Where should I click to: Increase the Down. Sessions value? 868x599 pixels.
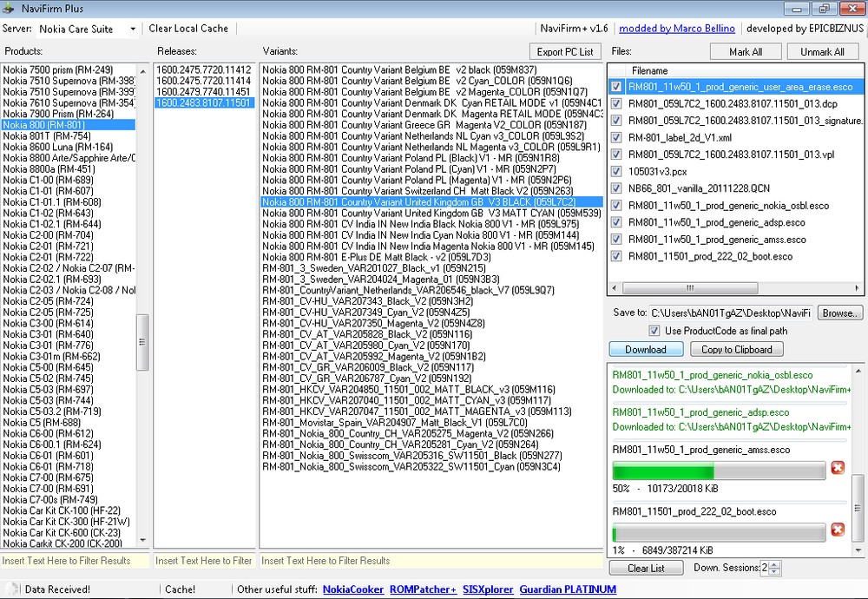(775, 564)
